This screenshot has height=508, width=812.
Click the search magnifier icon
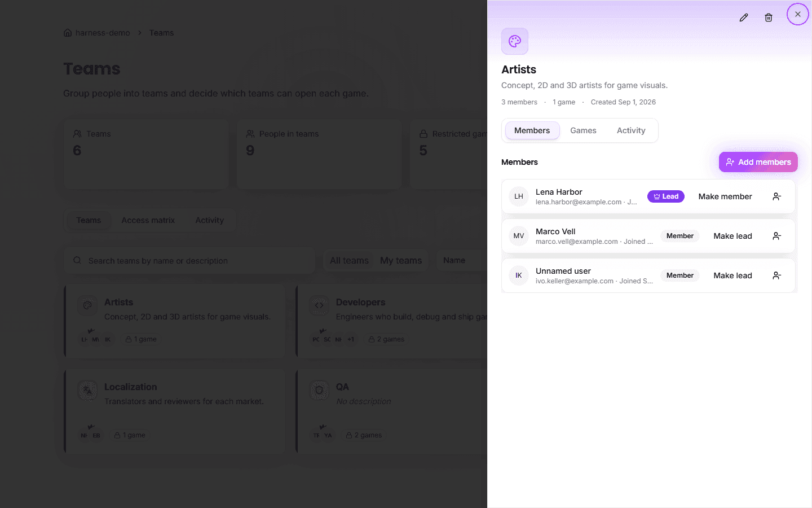[77, 260]
